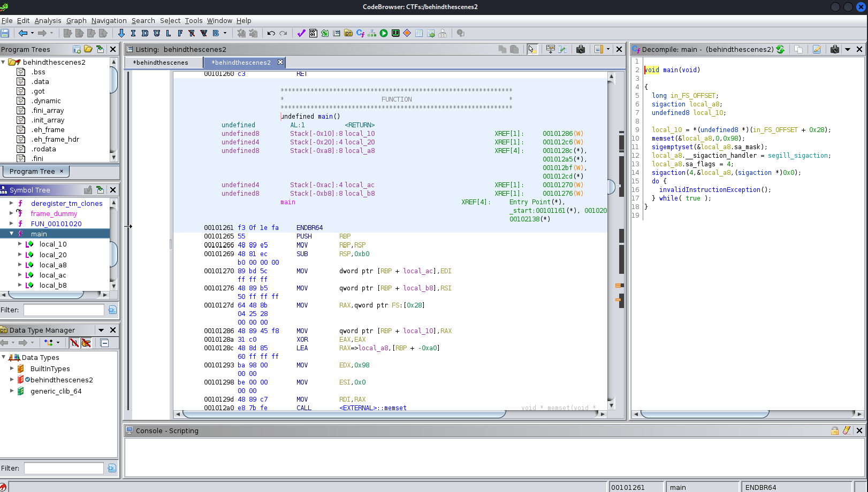
Task: Open Script Manager green play icon
Action: point(384,33)
